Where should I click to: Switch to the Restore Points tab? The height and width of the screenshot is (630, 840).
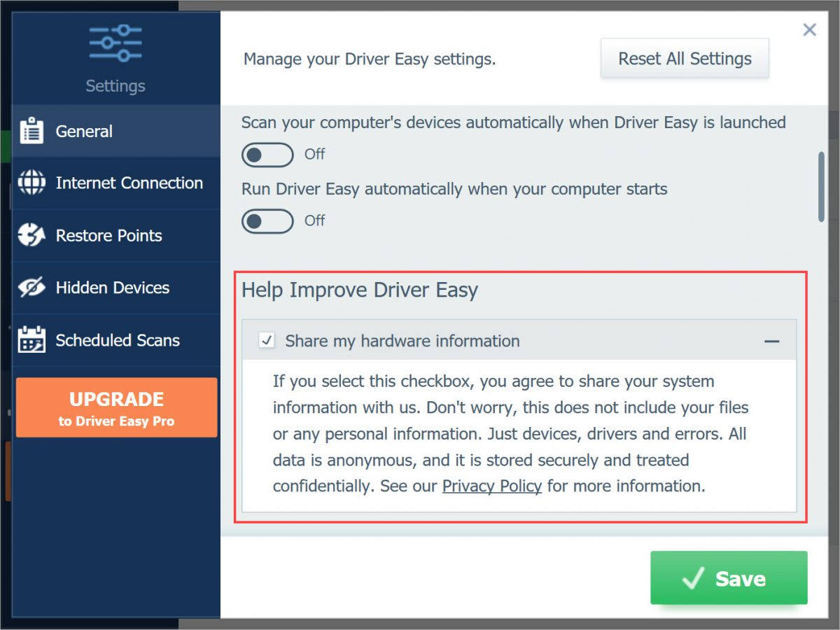116,235
